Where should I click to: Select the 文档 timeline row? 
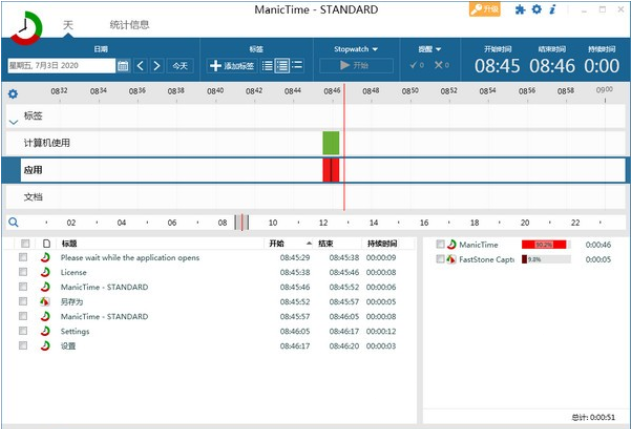[315, 197]
